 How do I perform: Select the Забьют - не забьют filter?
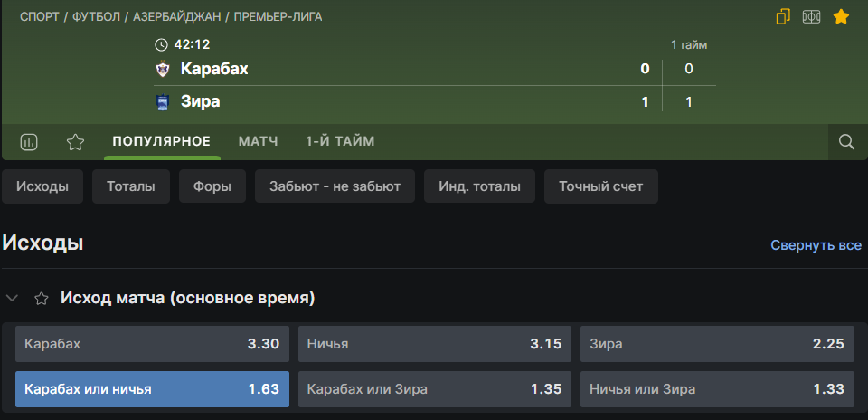click(335, 186)
